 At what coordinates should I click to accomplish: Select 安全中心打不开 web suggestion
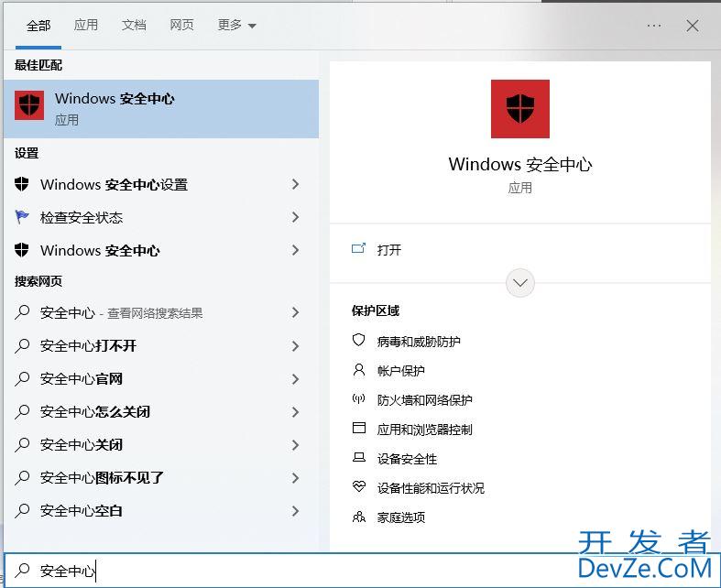click(161, 345)
